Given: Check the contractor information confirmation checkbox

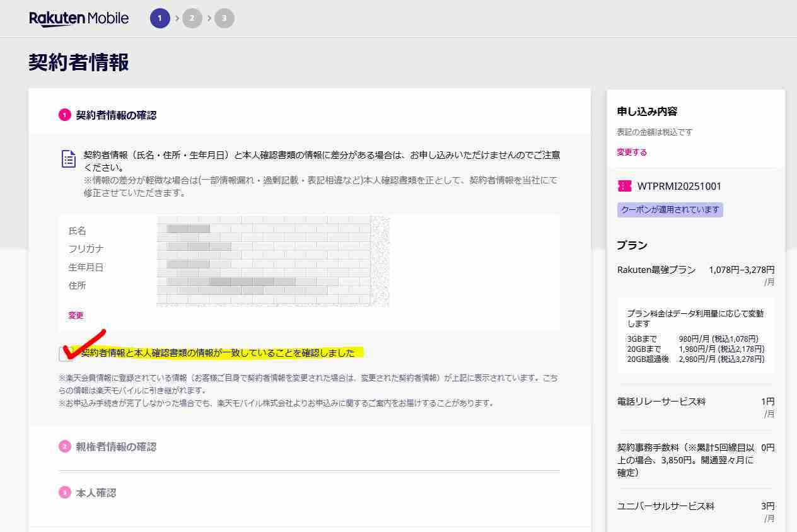Looking at the screenshot, I should 66,354.
